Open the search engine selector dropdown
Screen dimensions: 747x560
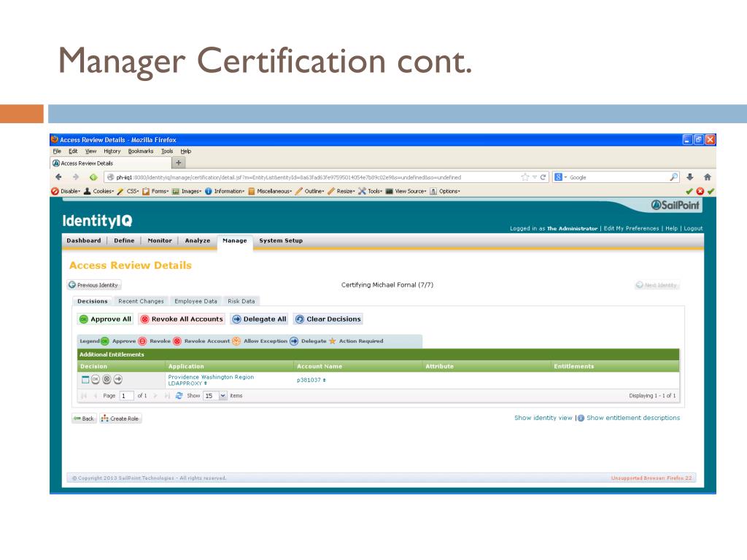[560, 177]
